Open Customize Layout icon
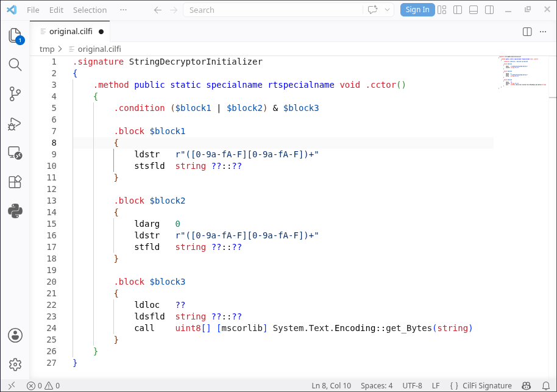This screenshot has width=557, height=392. (442, 10)
